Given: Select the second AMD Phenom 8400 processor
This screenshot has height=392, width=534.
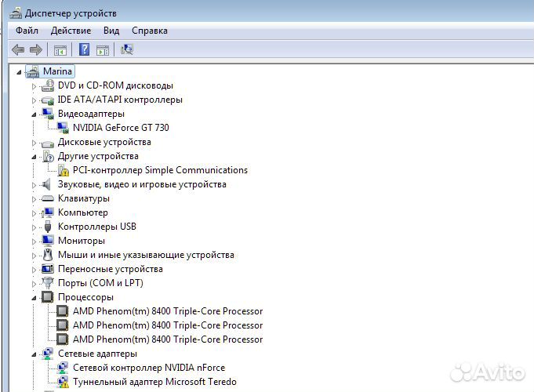Looking at the screenshot, I should coord(168,325).
